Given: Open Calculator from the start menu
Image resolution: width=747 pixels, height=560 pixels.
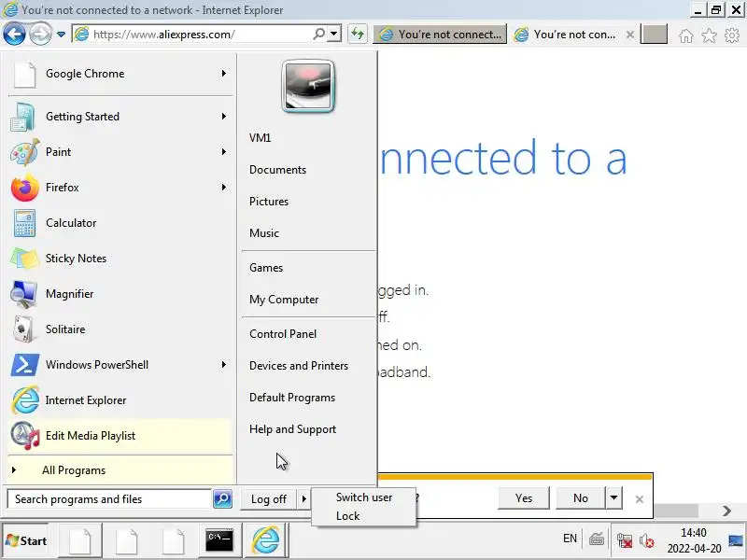Looking at the screenshot, I should [x=120, y=223].
